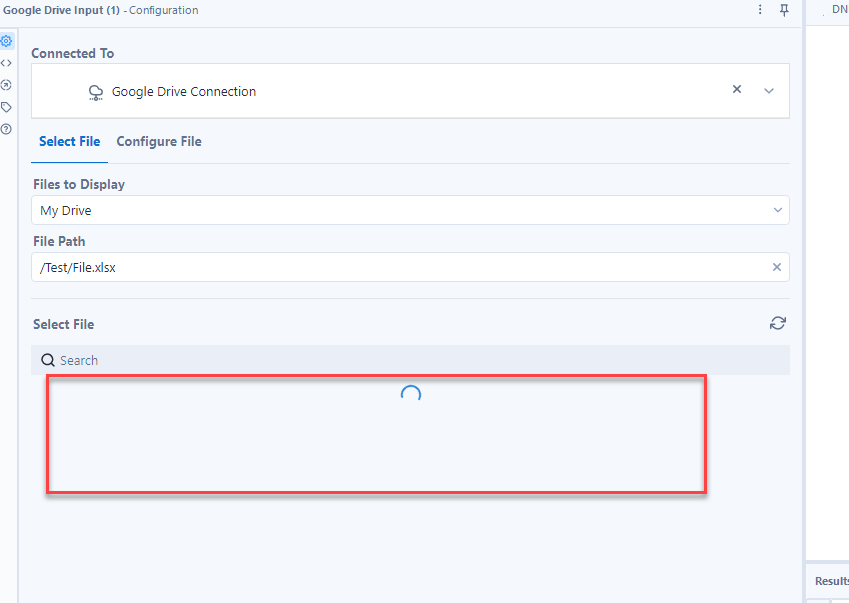Select the tag icon in left sidebar
849x603 pixels.
pyautogui.click(x=7, y=107)
